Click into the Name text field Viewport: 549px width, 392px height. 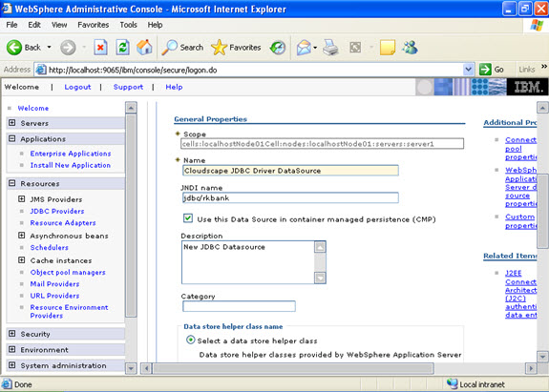pos(290,171)
